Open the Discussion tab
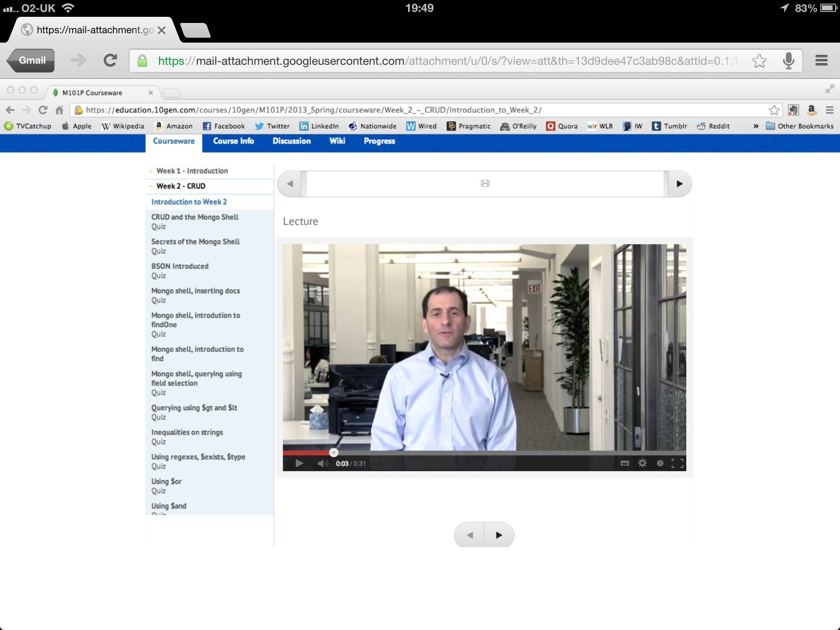Viewport: 840px width, 630px height. tap(292, 141)
